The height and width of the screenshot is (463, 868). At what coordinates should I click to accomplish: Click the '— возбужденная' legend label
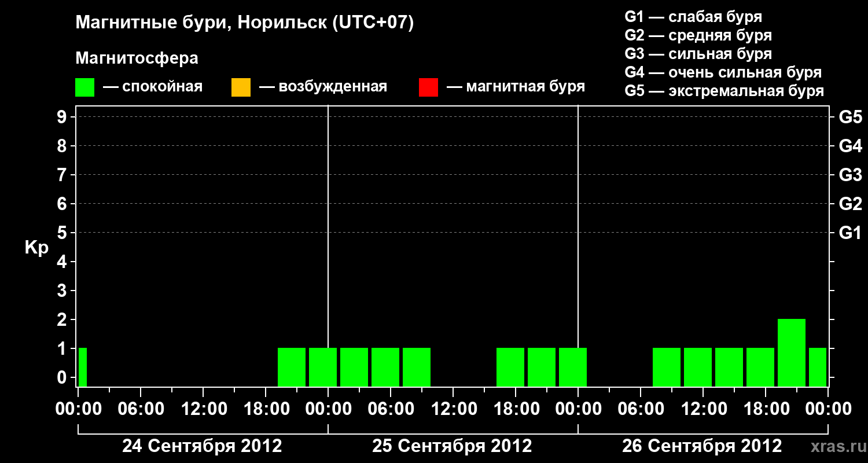pyautogui.click(x=323, y=87)
